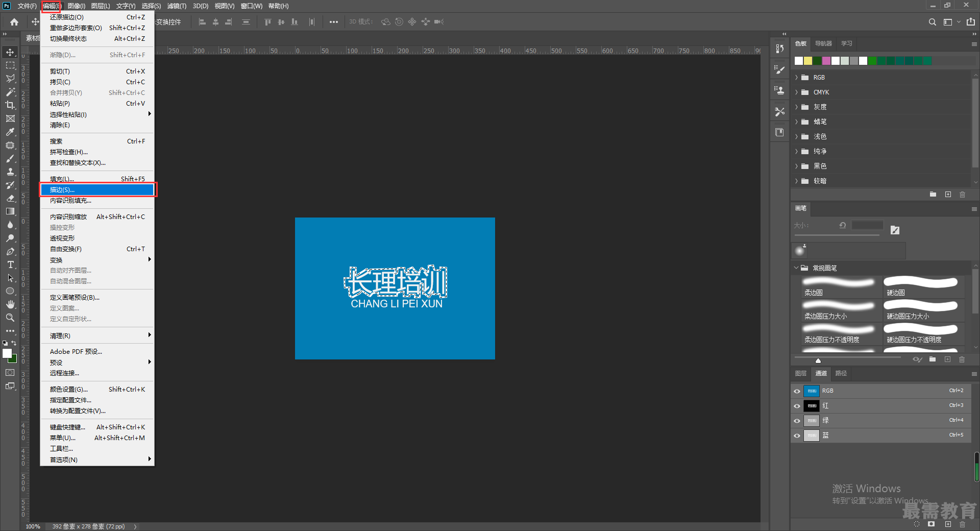Switch to the 导航器 tab
980x531 pixels.
[823, 44]
